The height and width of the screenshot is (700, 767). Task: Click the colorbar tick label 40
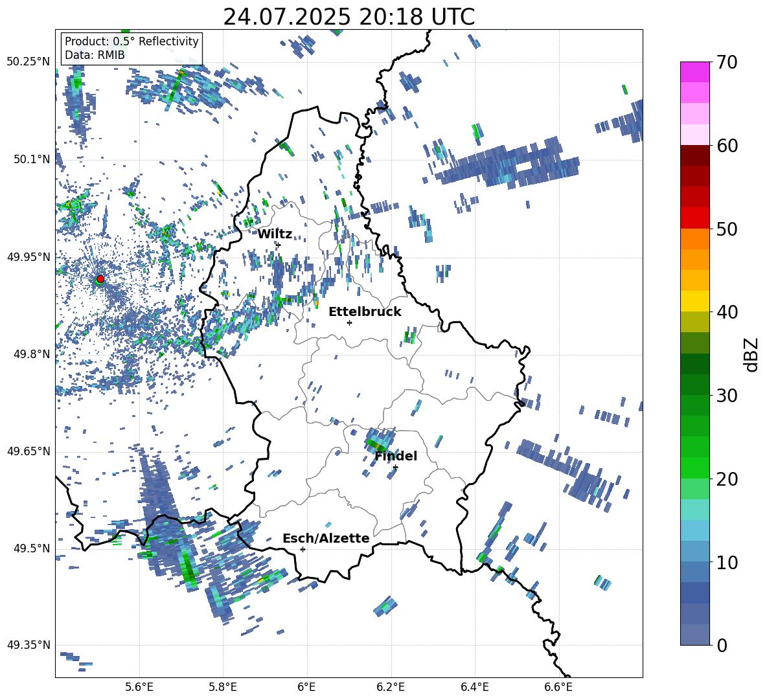click(727, 312)
